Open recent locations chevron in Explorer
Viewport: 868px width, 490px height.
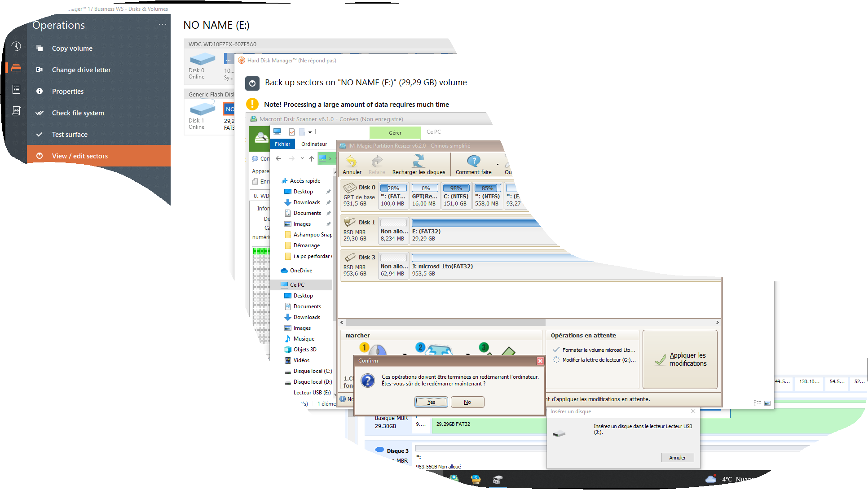302,158
